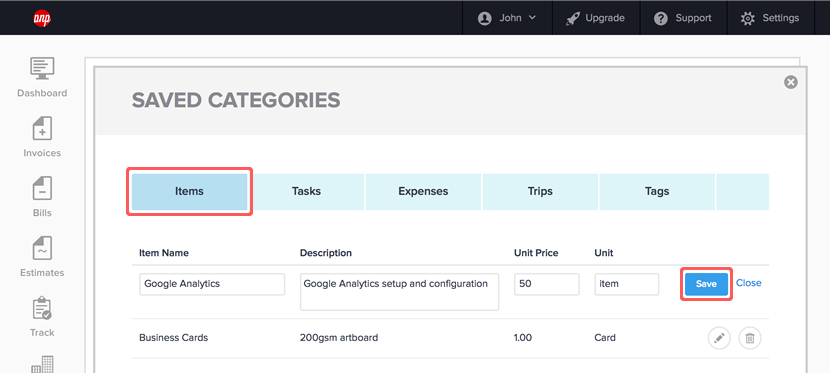Delete Business Cards with trash icon
Screen dimensions: 830x373
tap(750, 338)
